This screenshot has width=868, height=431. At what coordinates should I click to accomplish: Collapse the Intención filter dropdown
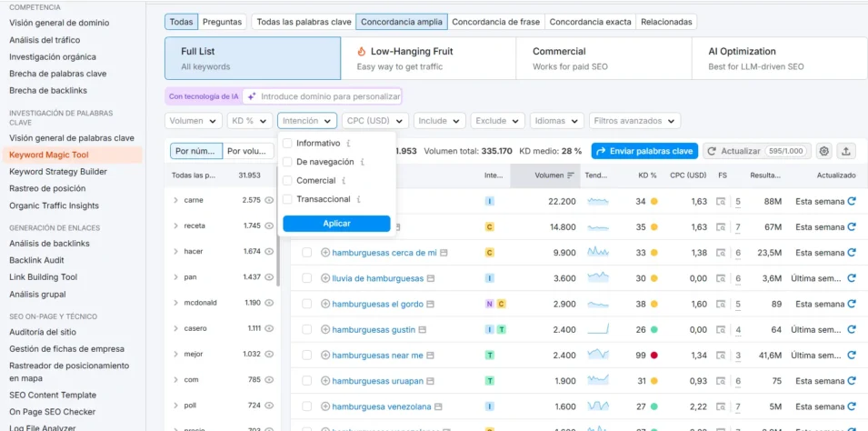click(x=307, y=121)
